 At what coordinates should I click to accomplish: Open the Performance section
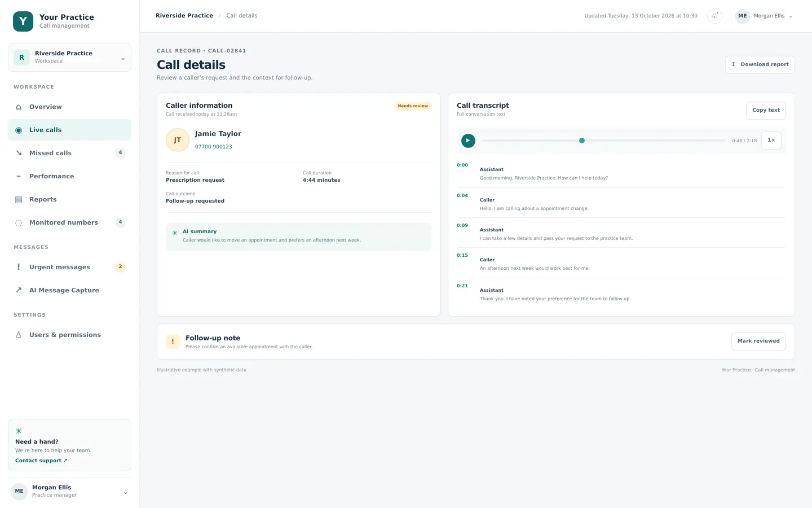point(69,176)
